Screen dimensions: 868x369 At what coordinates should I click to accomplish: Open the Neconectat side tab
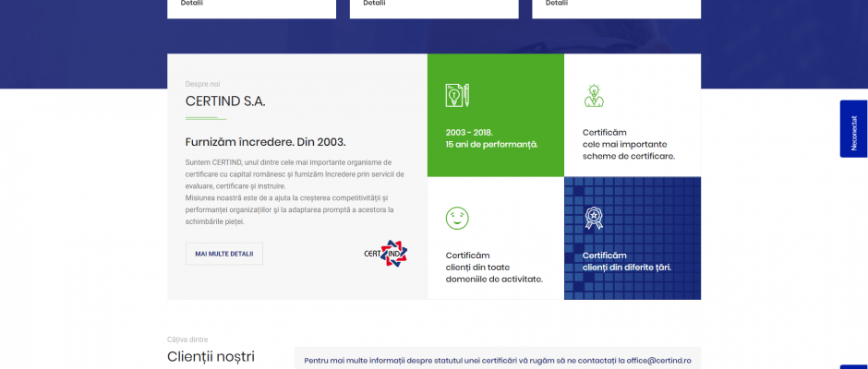853,129
